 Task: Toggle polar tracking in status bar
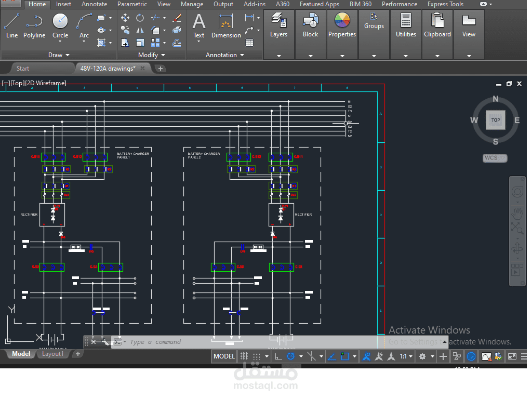click(291, 356)
